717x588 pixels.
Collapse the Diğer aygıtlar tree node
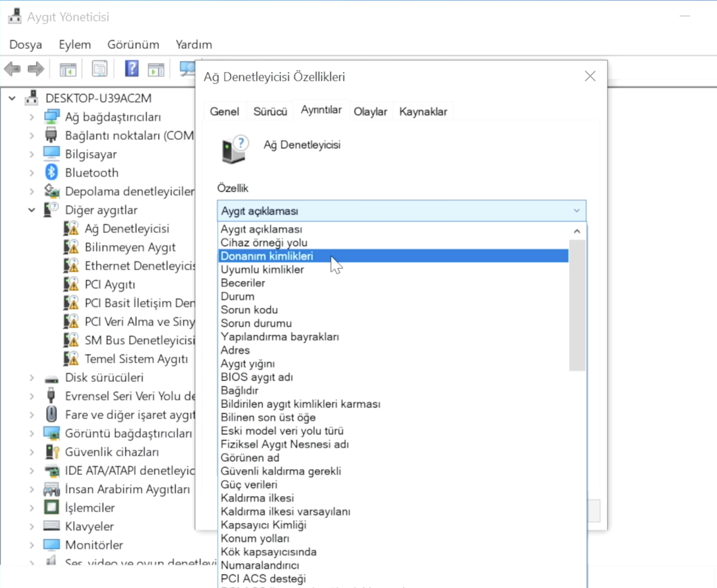pyautogui.click(x=32, y=210)
